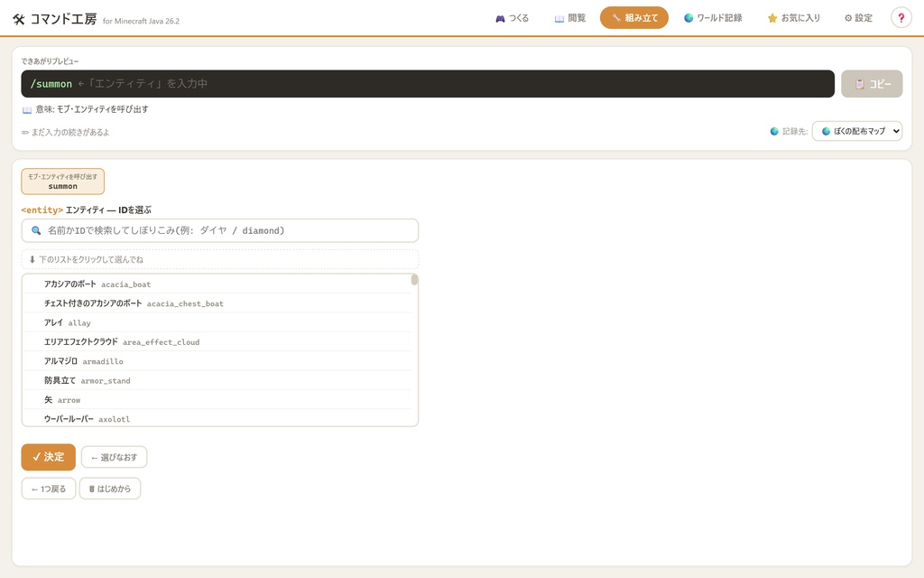Click the question mark help icon
The image size is (924, 578).
(901, 18)
